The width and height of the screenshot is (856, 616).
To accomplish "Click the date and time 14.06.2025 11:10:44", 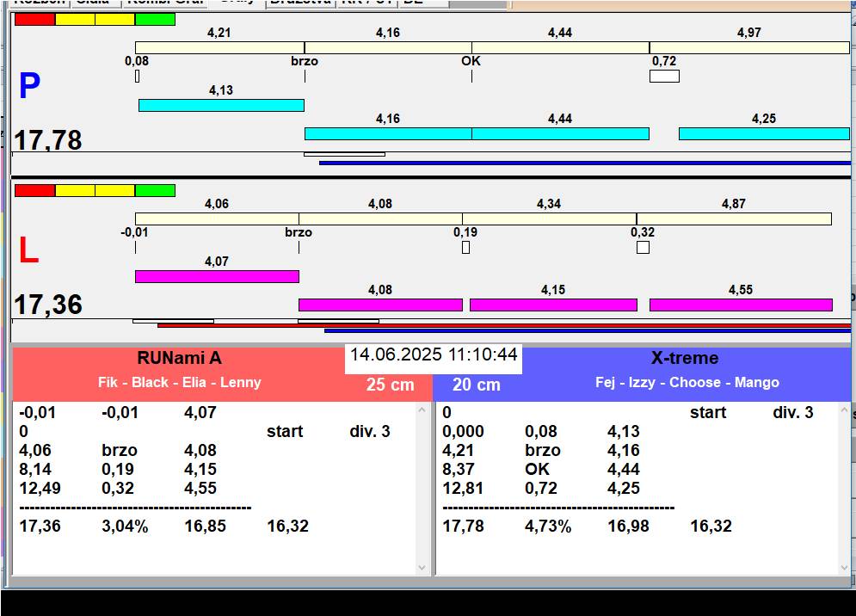I will [434, 354].
